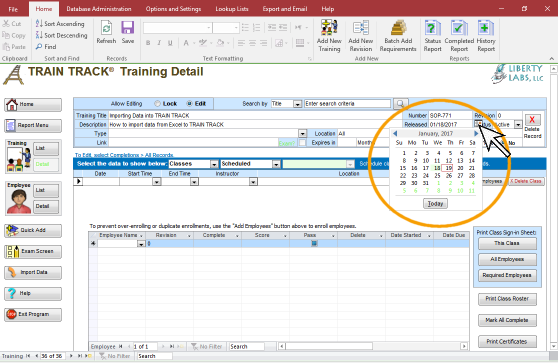
Task: Click This Class sign-in sheet button
Action: [507, 243]
